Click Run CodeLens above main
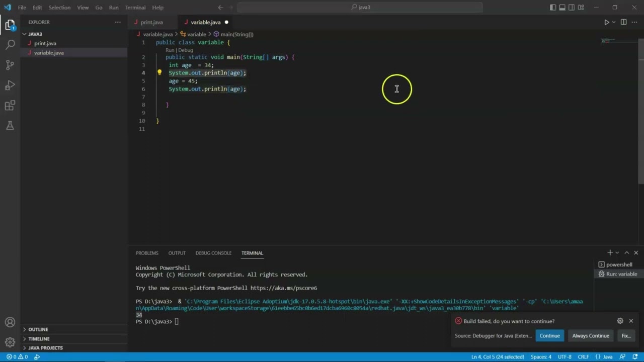The height and width of the screenshot is (362, 644). point(170,50)
